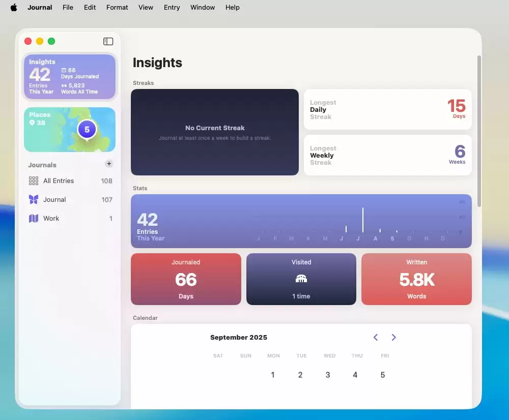Open the View menu
509x420 pixels.
coord(146,8)
